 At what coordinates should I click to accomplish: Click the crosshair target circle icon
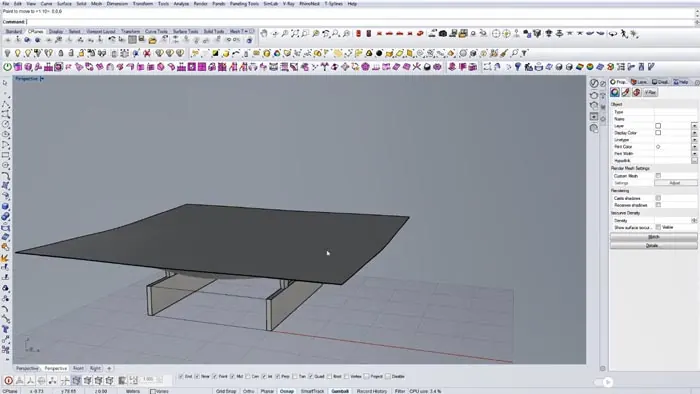click(x=496, y=33)
